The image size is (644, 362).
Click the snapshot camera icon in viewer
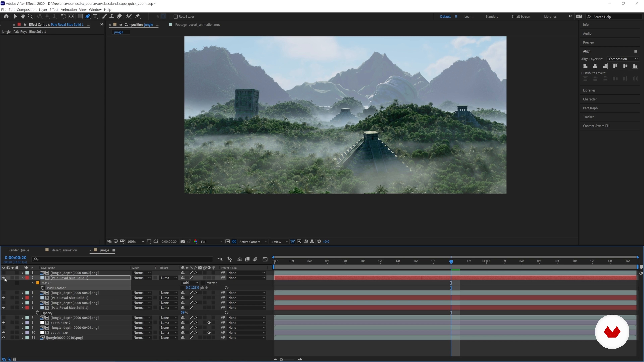(x=182, y=242)
